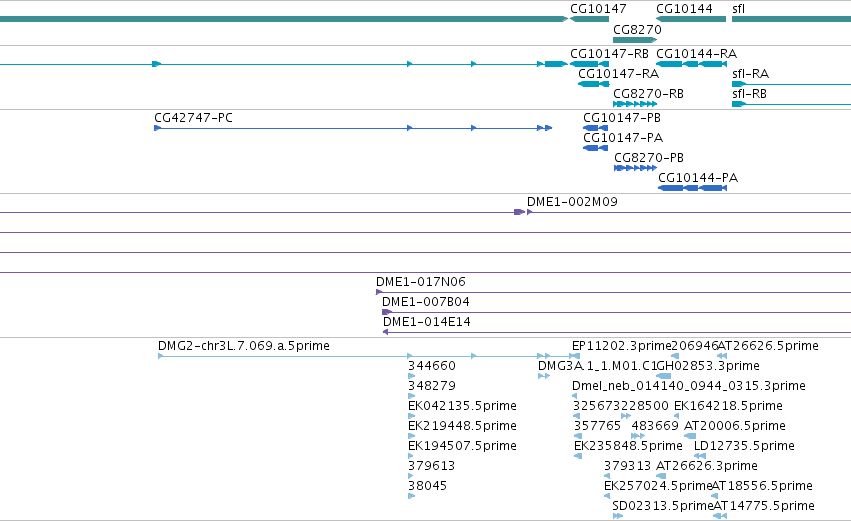The width and height of the screenshot is (851, 521).
Task: Select the DME1-017N06 clone
Action: (x=421, y=282)
